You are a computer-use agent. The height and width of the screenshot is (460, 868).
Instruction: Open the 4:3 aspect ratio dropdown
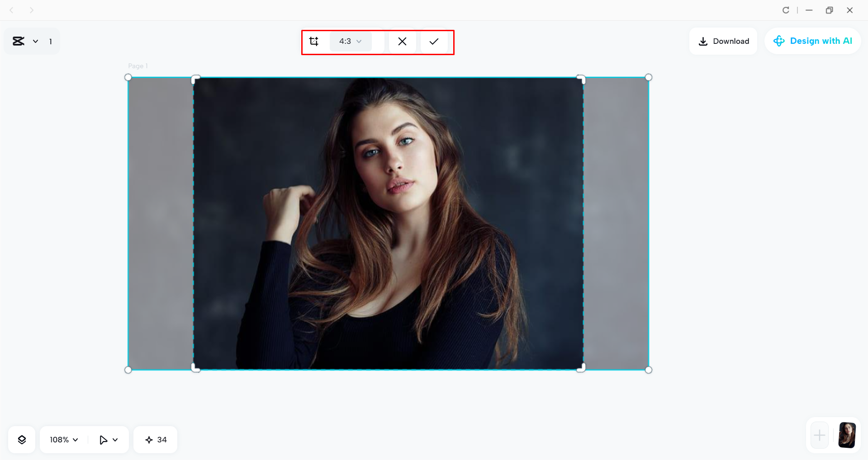351,42
